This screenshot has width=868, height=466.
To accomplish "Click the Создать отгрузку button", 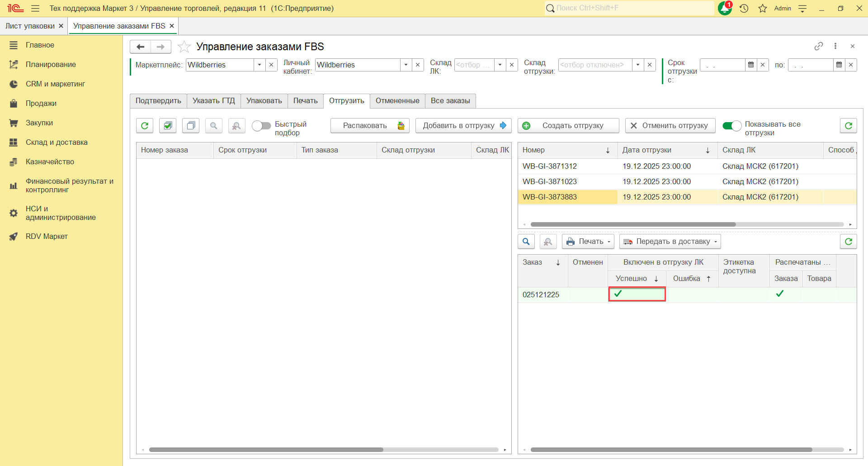I will coord(568,125).
